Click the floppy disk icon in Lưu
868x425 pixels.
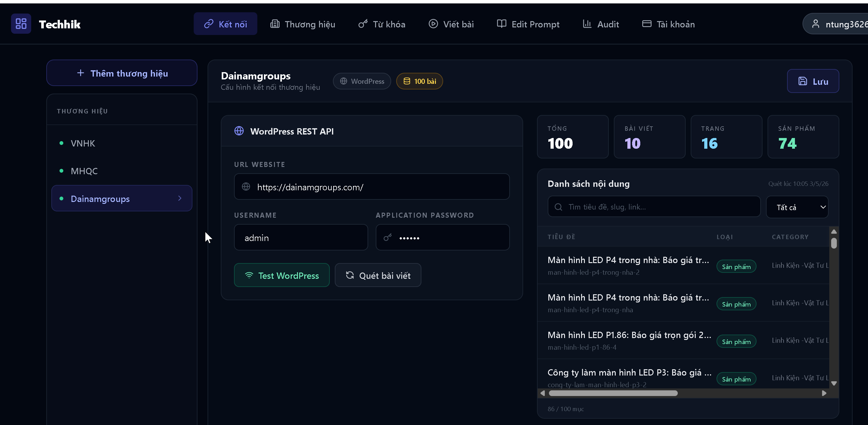pyautogui.click(x=802, y=81)
